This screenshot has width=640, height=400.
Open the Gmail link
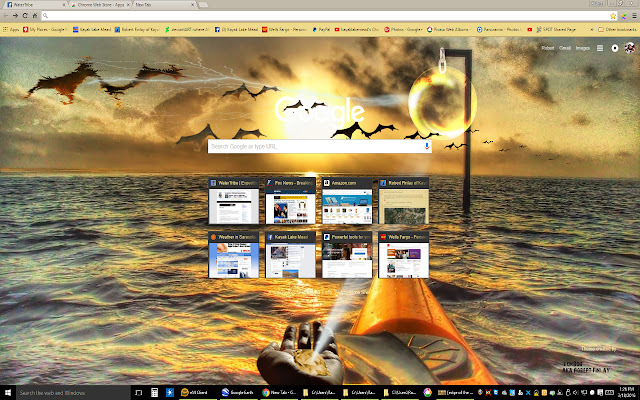pyautogui.click(x=565, y=48)
